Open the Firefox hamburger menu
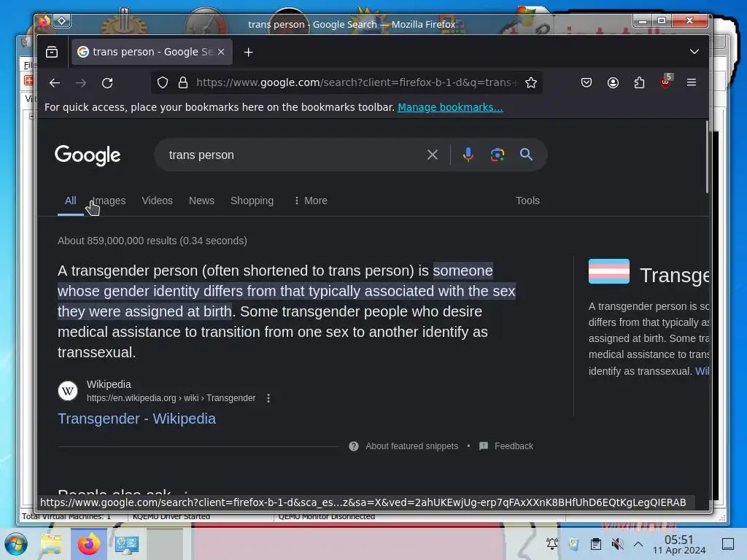The image size is (747, 560). (692, 82)
